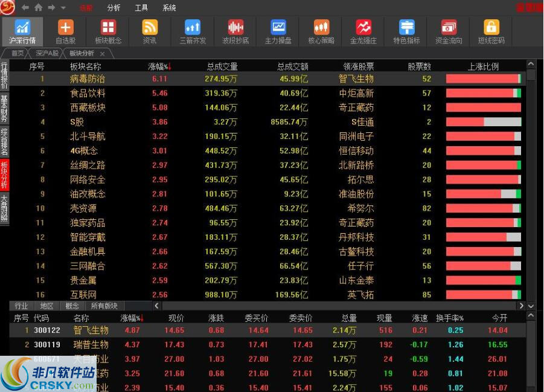
Task: Click the 病毒防治 rise-ratio bar
Action: point(483,79)
